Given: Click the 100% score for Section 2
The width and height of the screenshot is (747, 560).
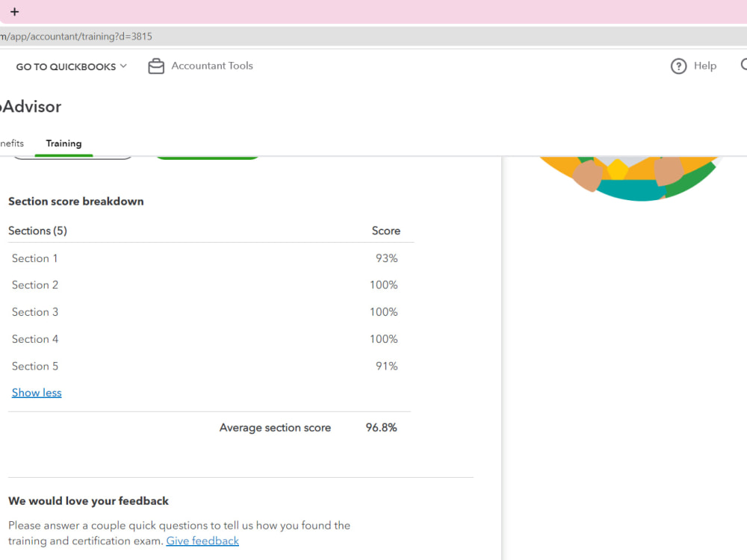Looking at the screenshot, I should pos(383,284).
